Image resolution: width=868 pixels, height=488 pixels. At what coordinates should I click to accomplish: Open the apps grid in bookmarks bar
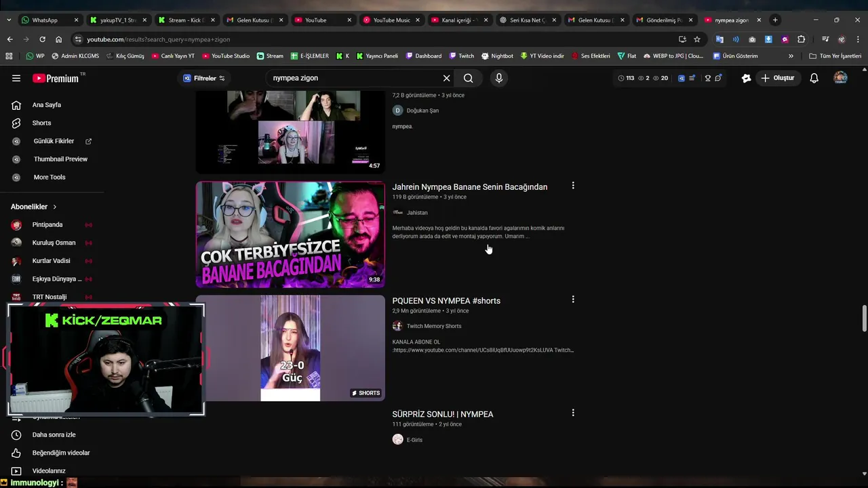[x=9, y=56]
